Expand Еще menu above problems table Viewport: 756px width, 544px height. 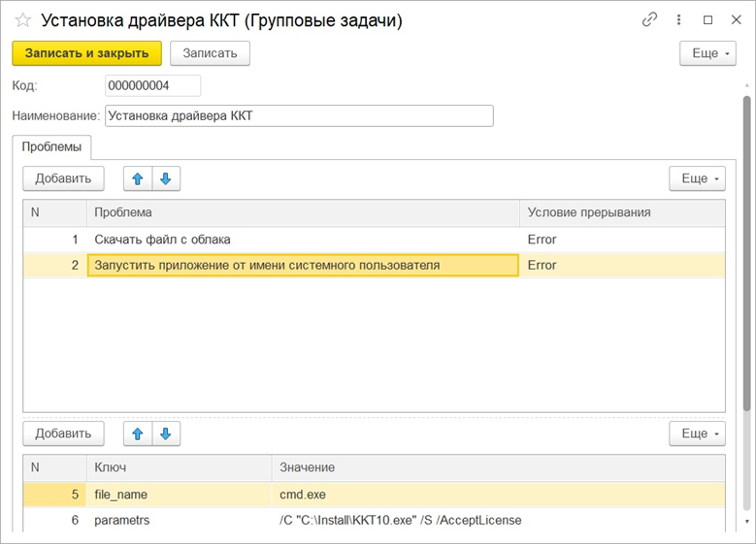(x=697, y=178)
